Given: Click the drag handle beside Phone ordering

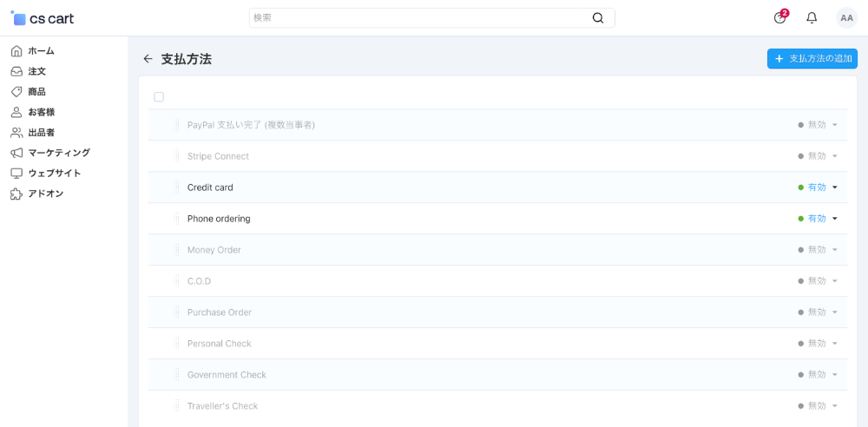Looking at the screenshot, I should 176,218.
